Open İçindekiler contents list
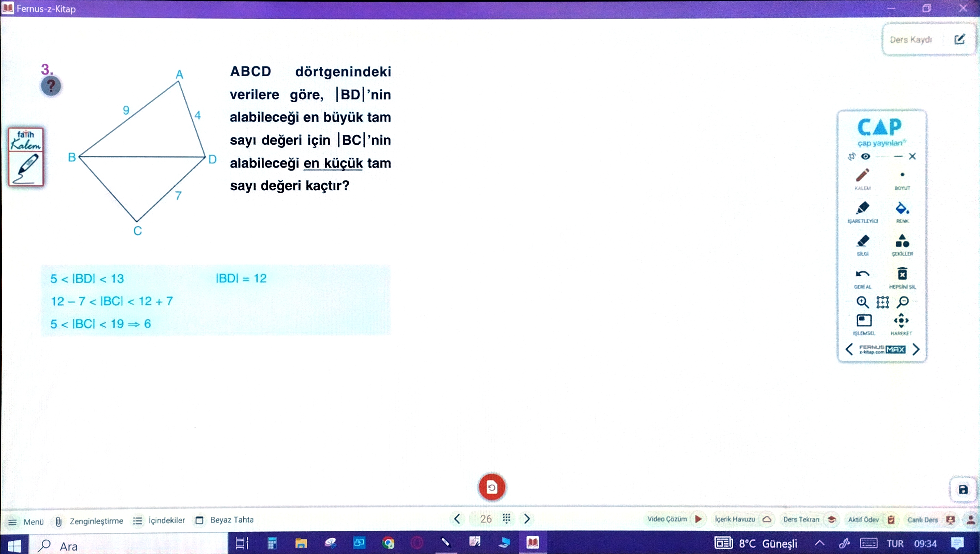The height and width of the screenshot is (554, 980). (x=159, y=520)
